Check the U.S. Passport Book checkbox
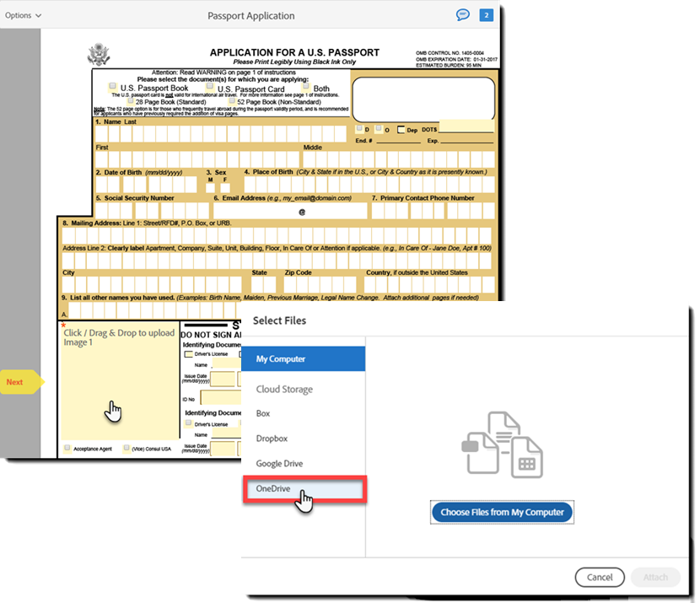700x603 pixels. [110, 84]
